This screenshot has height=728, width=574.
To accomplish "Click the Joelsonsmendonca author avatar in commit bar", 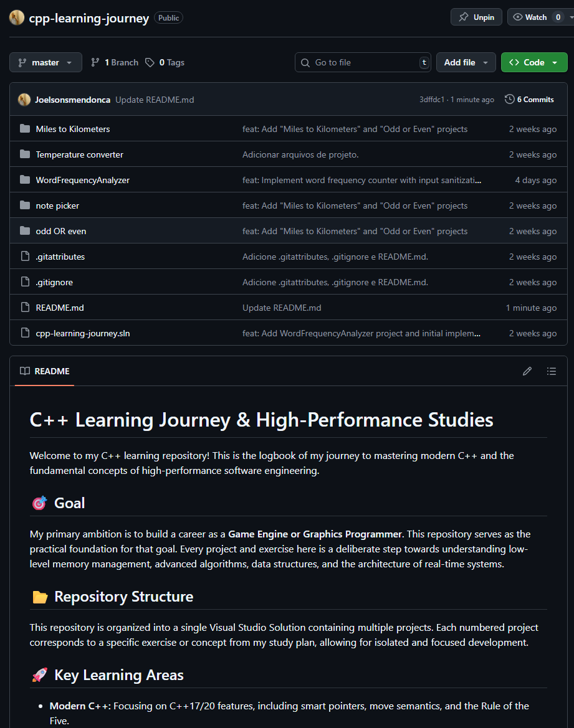I will 24,100.
